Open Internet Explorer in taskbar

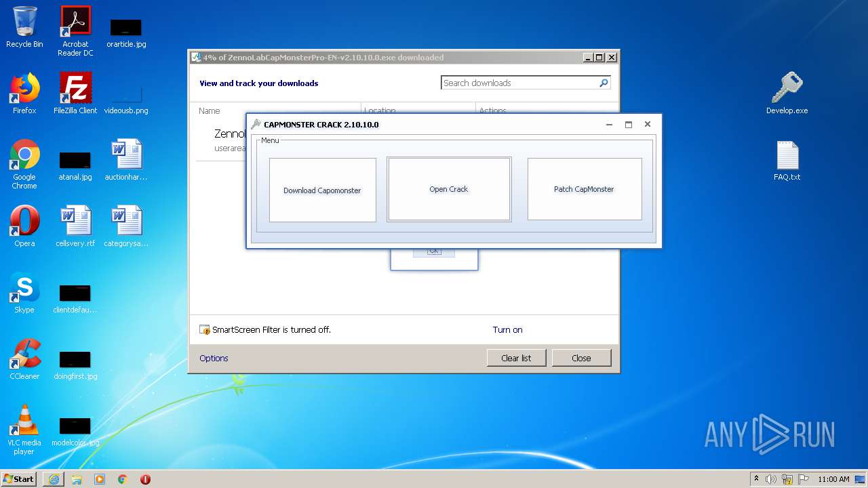point(54,479)
